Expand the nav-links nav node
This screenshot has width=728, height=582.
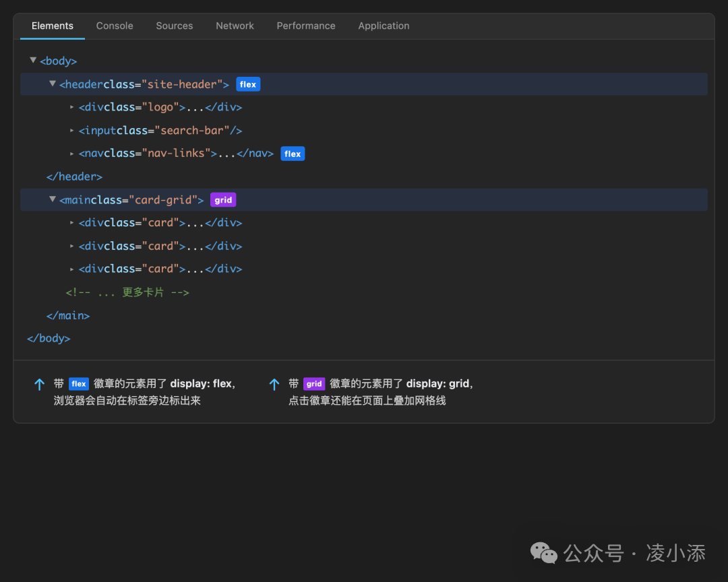coord(72,154)
